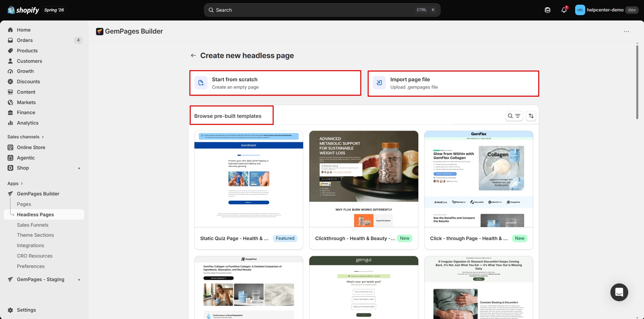
Task: Click the GemPages Builder app logo in header
Action: [x=99, y=32]
